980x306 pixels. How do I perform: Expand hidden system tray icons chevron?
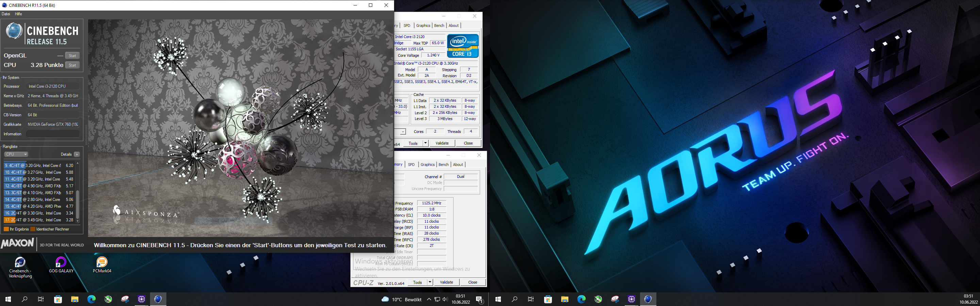(429, 300)
